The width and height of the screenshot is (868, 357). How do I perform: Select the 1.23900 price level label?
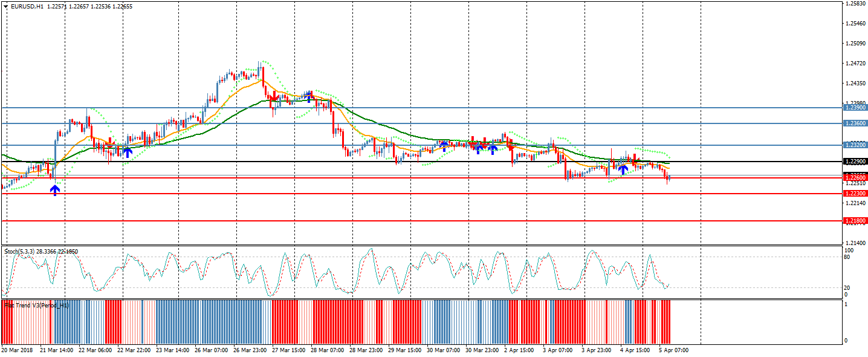click(855, 108)
